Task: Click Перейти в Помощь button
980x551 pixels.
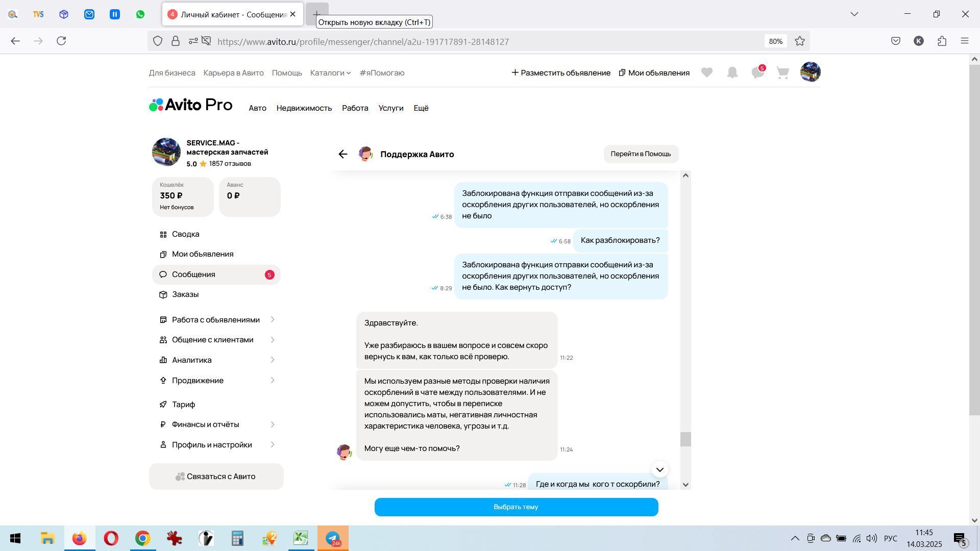Action: (x=641, y=154)
